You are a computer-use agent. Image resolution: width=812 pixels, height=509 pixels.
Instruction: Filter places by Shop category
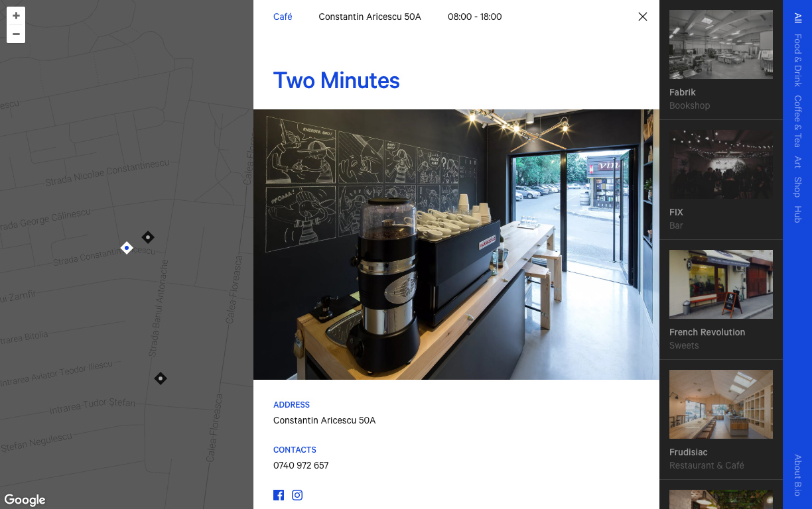(797, 187)
